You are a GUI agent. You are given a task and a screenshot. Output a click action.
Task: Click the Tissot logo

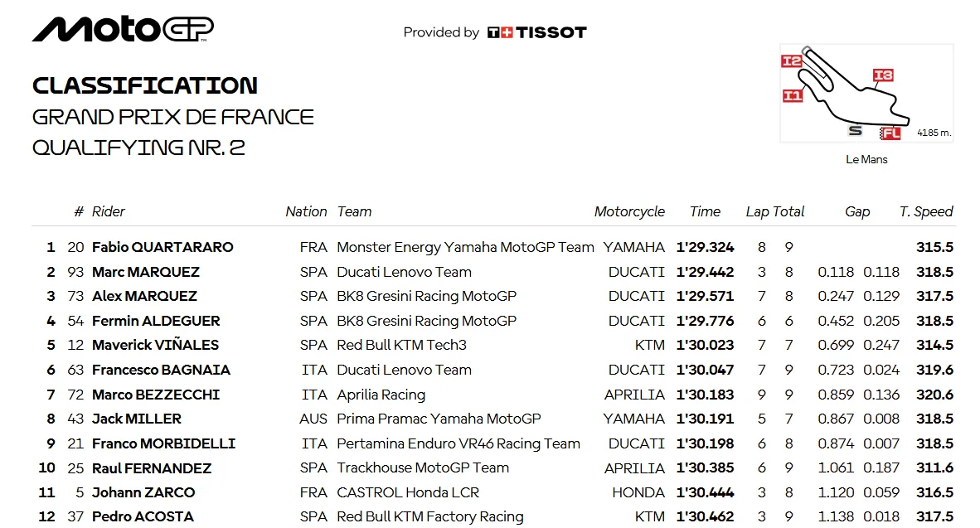537,32
